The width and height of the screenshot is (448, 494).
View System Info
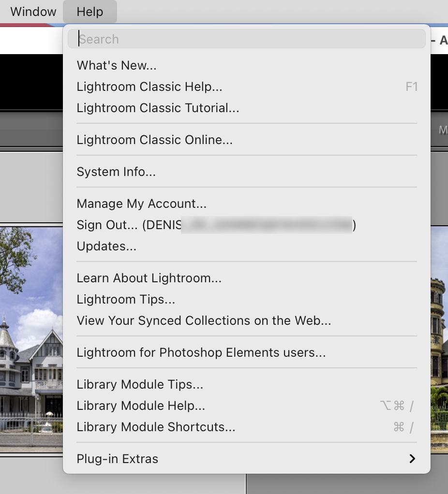pyautogui.click(x=116, y=172)
